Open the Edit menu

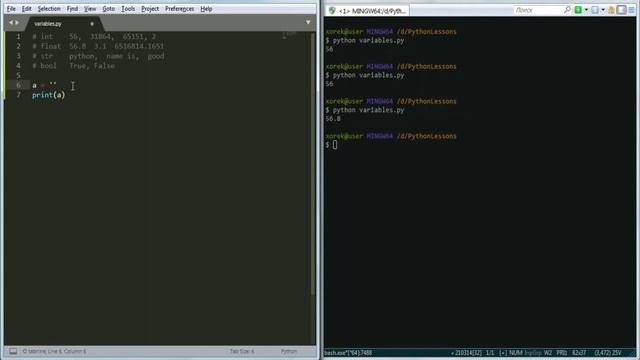click(x=27, y=9)
